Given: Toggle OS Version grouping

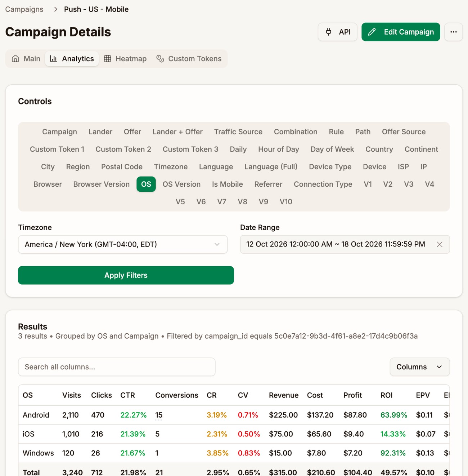Looking at the screenshot, I should (x=181, y=184).
